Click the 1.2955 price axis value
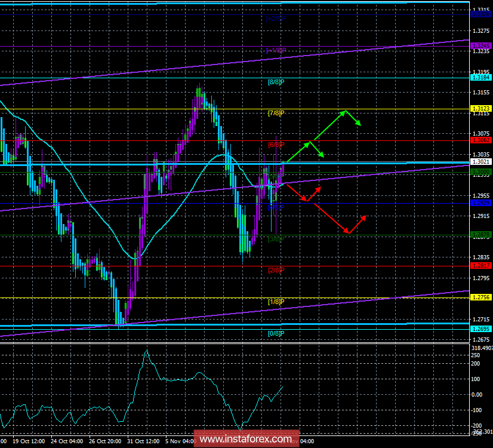 [482, 196]
